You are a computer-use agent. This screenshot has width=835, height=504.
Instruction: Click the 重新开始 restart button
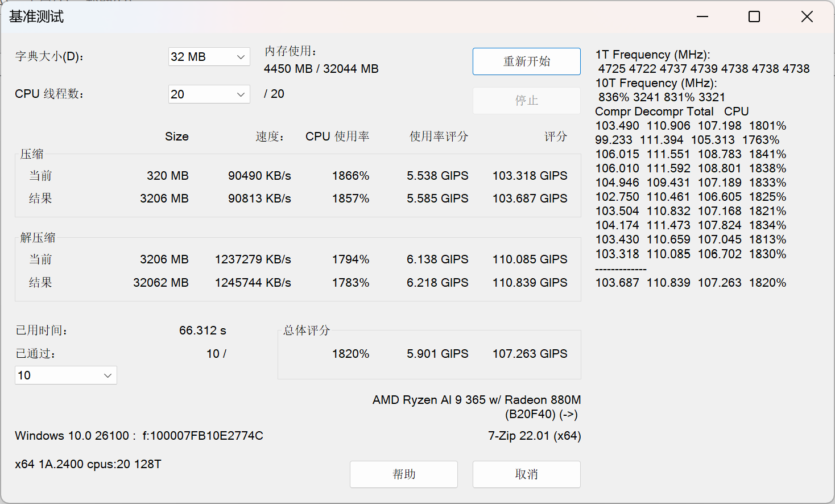(526, 61)
